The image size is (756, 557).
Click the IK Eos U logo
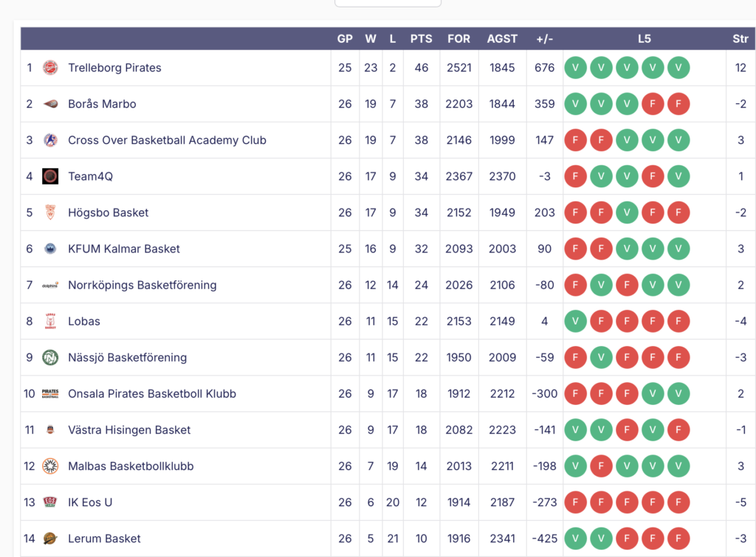pos(50,502)
